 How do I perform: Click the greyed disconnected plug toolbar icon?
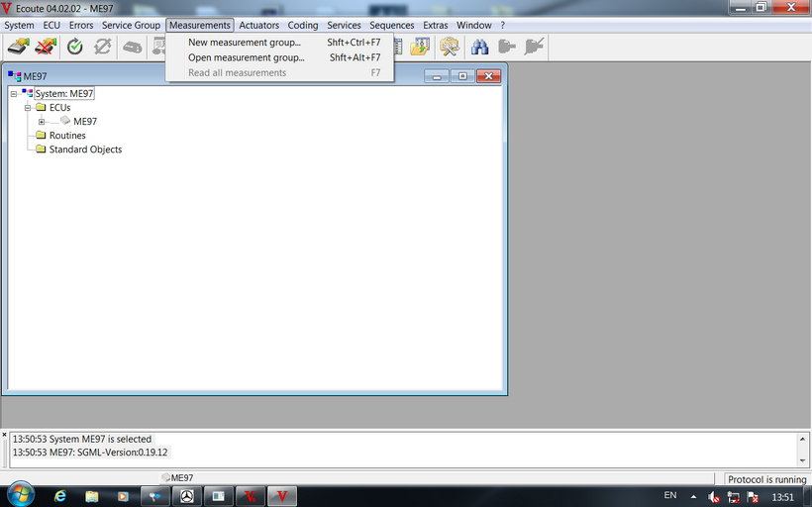coord(534,47)
